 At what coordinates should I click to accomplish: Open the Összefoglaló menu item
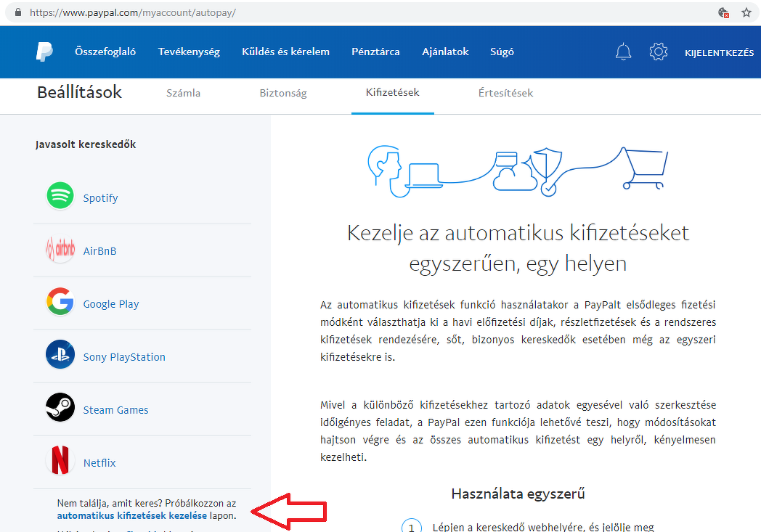pyautogui.click(x=105, y=52)
